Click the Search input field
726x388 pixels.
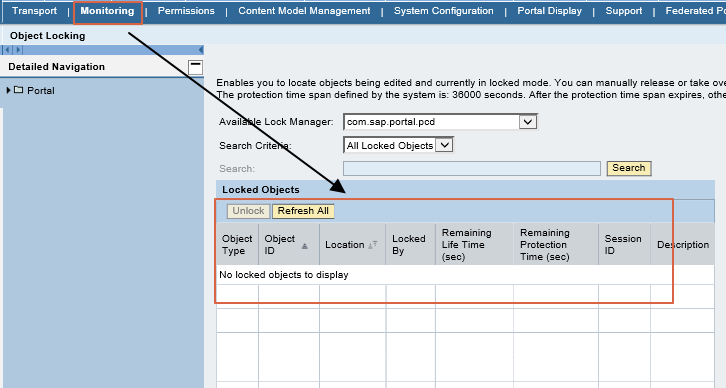coord(472,169)
